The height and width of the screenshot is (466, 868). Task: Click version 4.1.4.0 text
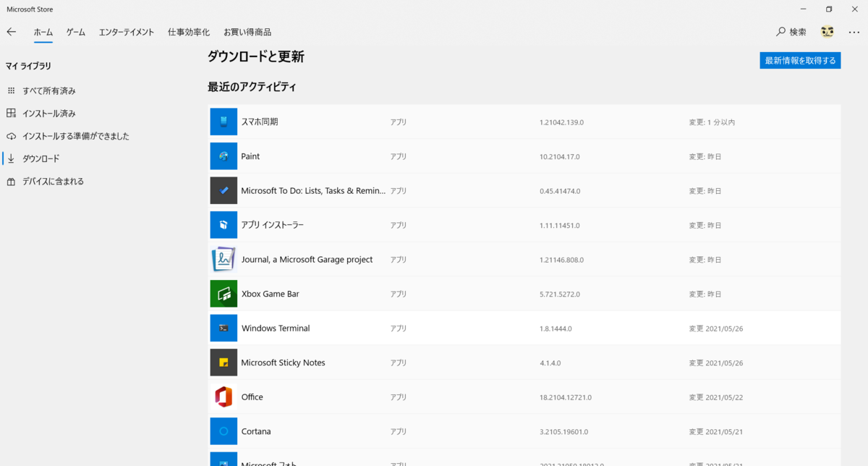pyautogui.click(x=550, y=363)
